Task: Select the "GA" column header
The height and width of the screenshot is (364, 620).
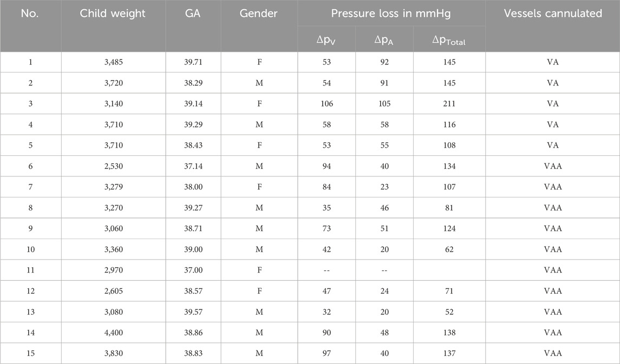Action: coord(193,14)
